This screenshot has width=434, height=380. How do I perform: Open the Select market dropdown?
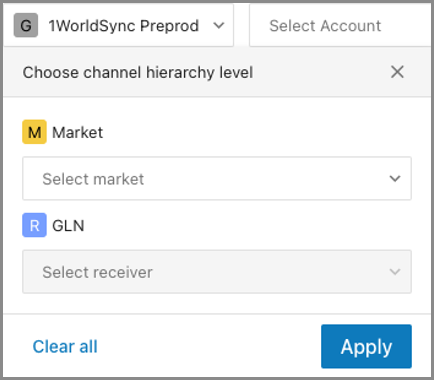(217, 178)
